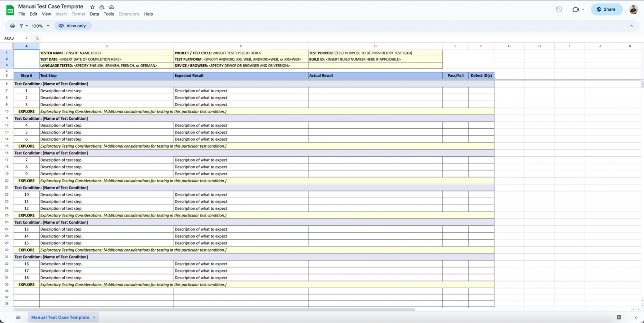Open the Tools menu
The width and height of the screenshot is (644, 323).
(109, 14)
